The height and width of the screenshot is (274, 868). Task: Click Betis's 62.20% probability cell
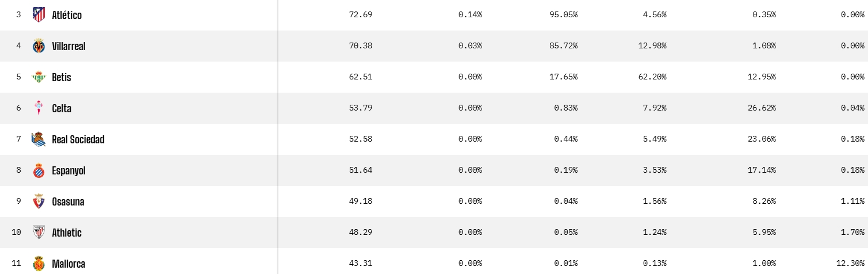coord(652,77)
